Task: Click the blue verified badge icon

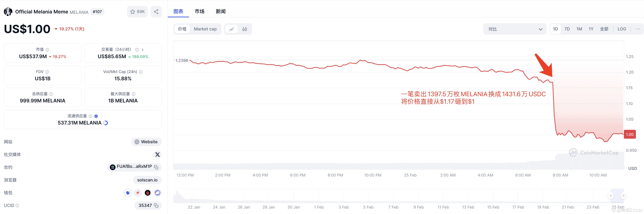Action: coord(96,116)
